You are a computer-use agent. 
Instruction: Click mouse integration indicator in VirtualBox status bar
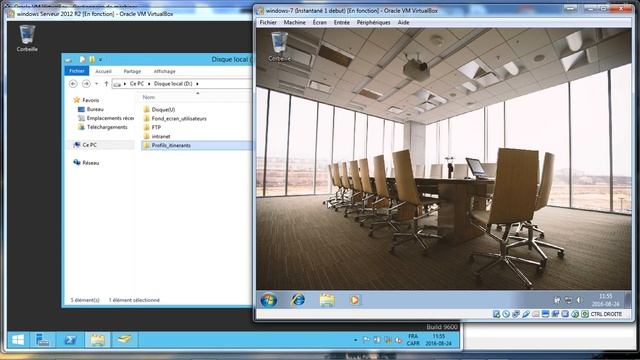[x=575, y=314]
